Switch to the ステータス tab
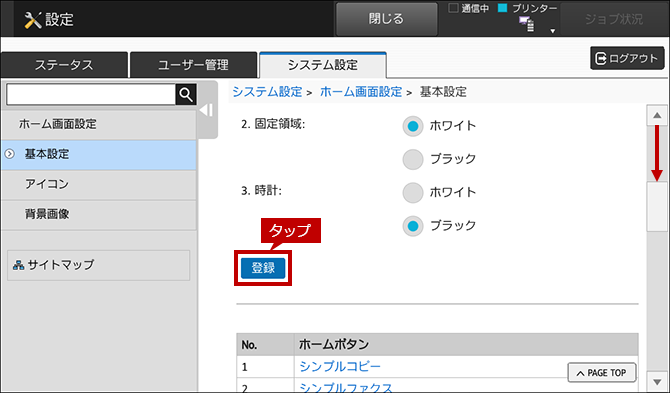 tap(64, 65)
